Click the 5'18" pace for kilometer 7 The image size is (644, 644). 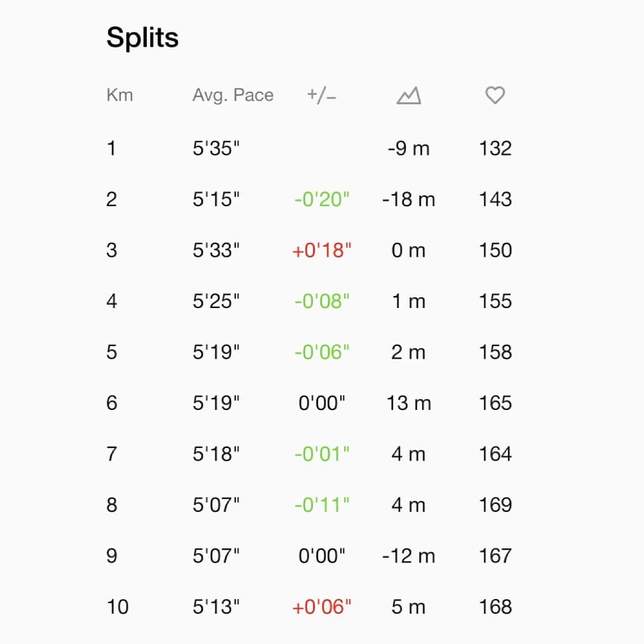216,454
